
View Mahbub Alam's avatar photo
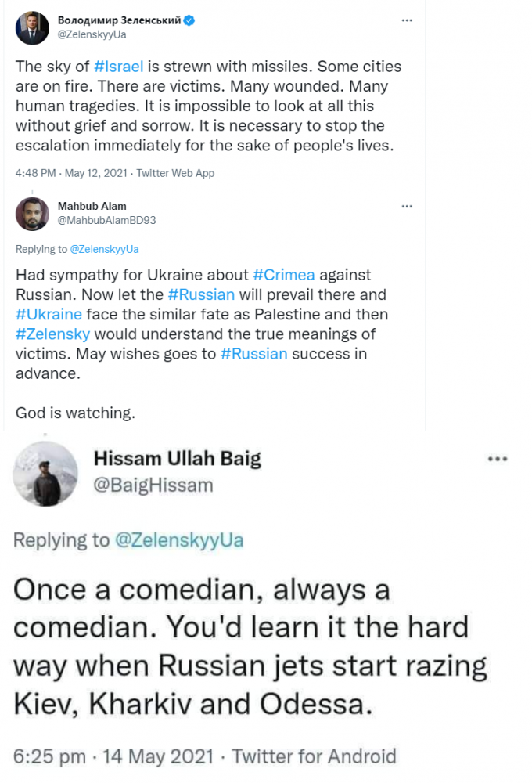(x=32, y=214)
